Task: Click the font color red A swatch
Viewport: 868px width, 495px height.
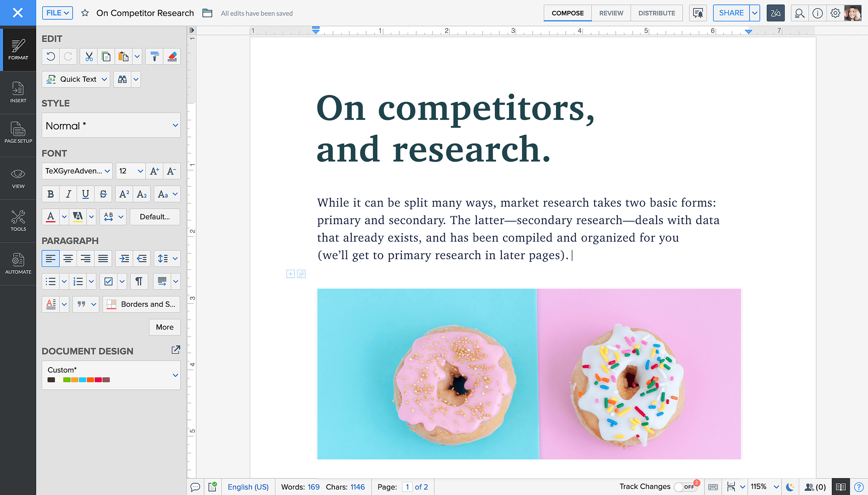Action: 51,217
